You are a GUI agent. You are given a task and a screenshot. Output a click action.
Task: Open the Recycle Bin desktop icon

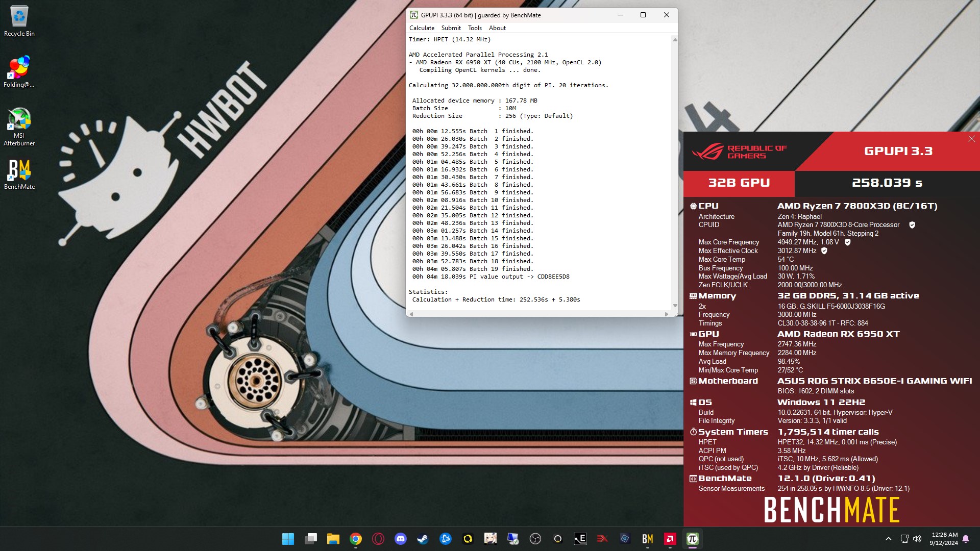click(x=19, y=21)
